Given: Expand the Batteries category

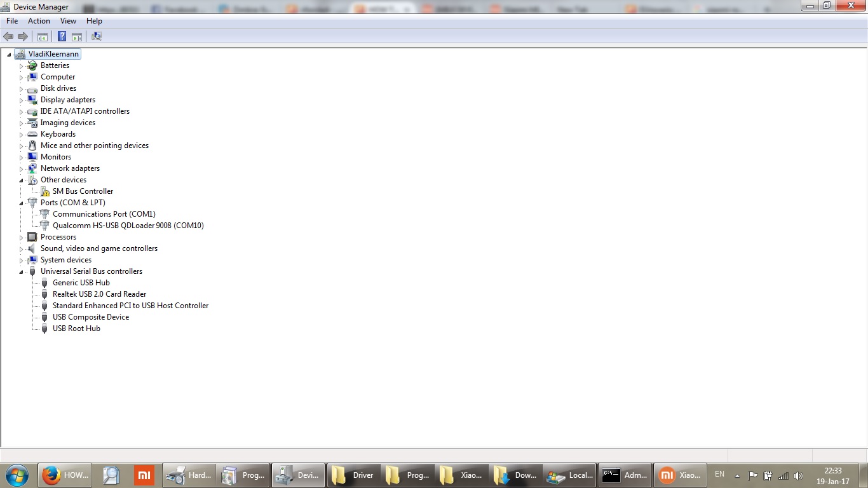Looking at the screenshot, I should coord(21,66).
